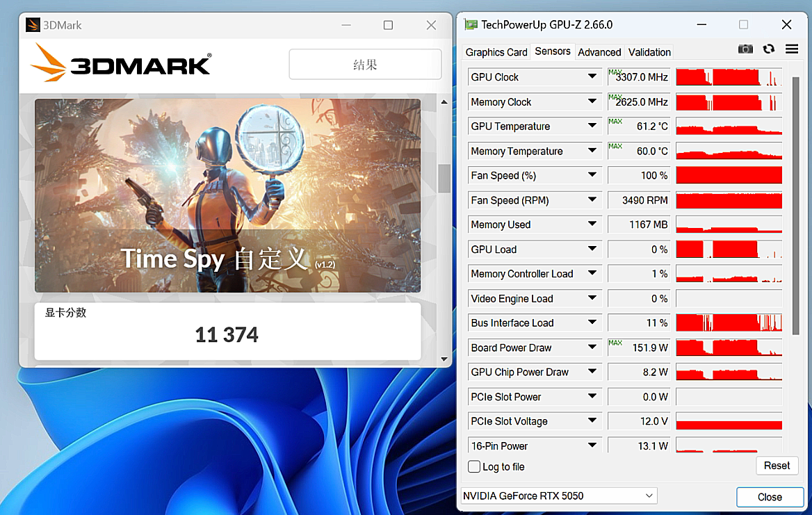Viewport: 812px width, 515px height.
Task: Take a GPU-Z screenshot with camera icon
Action: [x=745, y=49]
